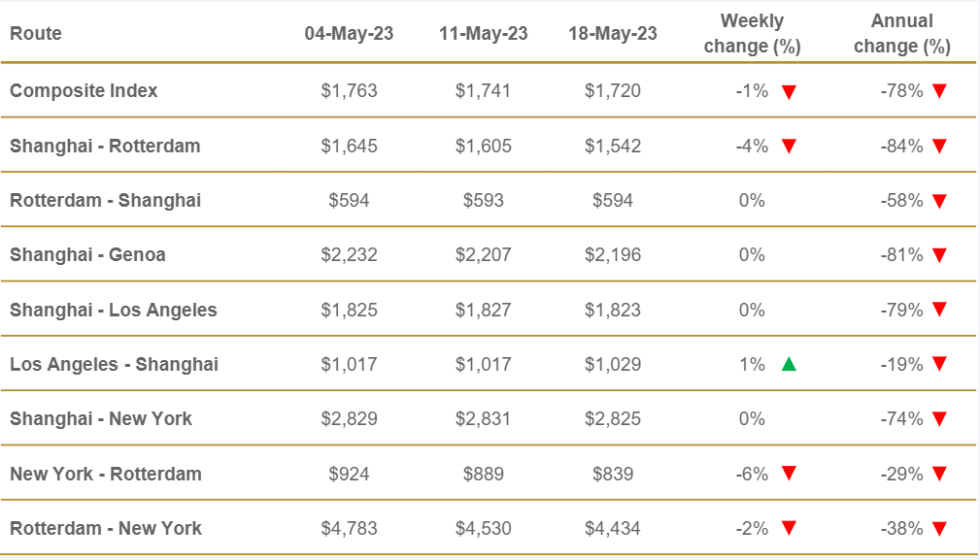Click the $594 value under 04-May-23
The height and width of the screenshot is (560, 980).
point(349,201)
